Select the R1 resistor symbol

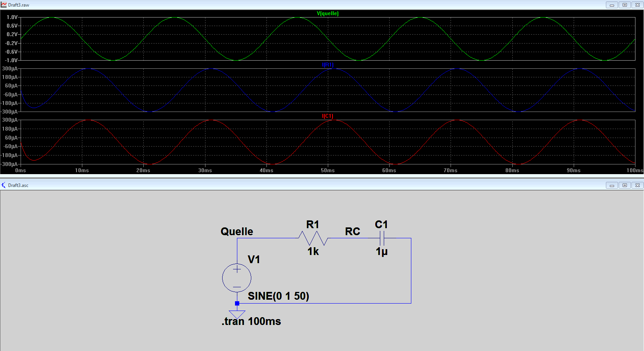(x=313, y=238)
